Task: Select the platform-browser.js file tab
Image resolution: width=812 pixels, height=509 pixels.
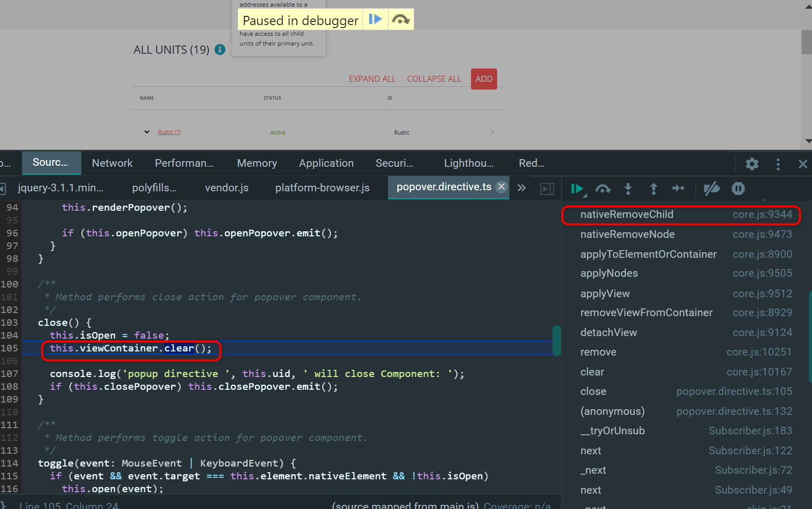Action: [323, 188]
